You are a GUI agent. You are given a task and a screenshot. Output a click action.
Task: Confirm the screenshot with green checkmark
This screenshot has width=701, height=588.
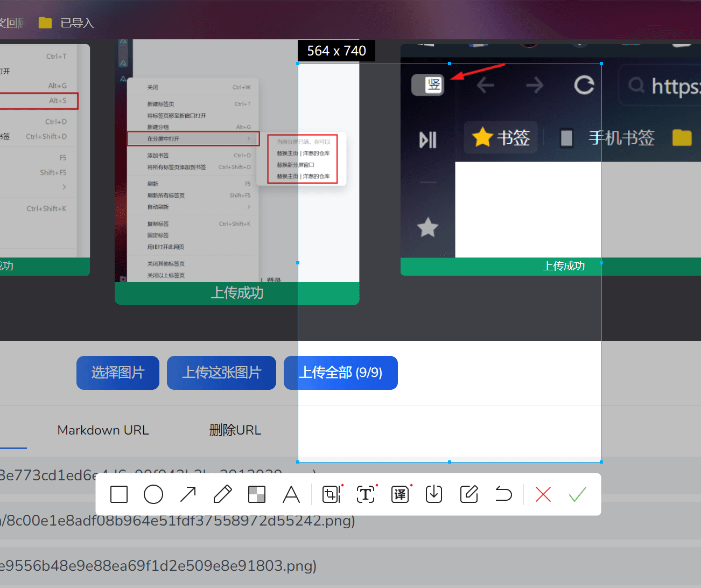[578, 494]
